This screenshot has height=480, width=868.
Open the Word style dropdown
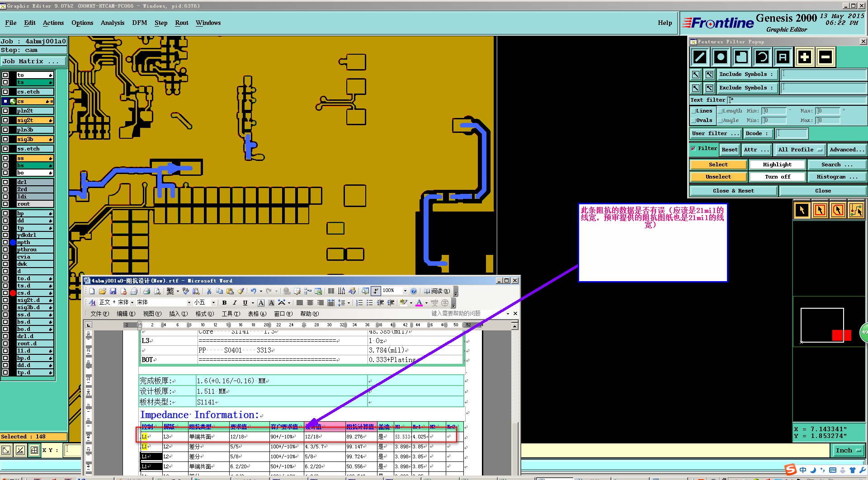click(132, 302)
